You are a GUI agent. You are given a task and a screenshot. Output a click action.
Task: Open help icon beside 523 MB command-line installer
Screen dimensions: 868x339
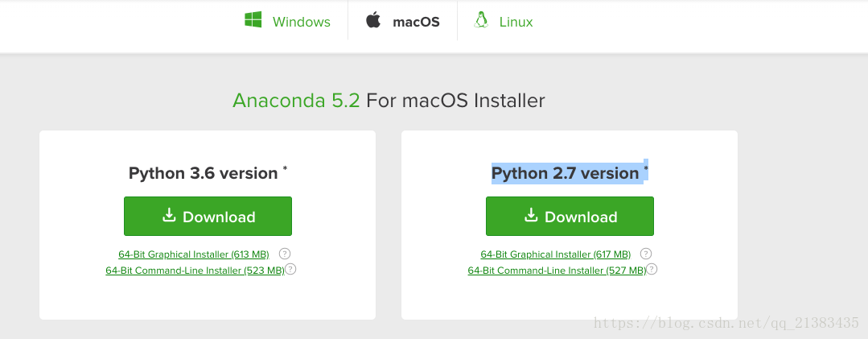pos(290,269)
